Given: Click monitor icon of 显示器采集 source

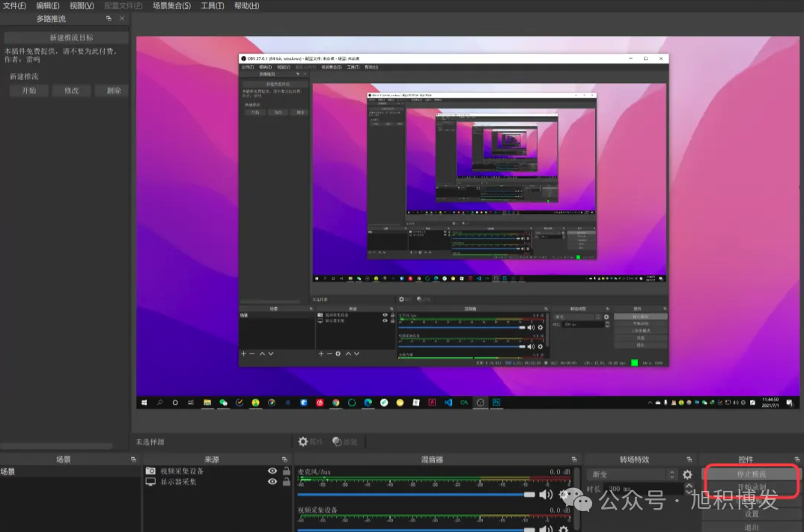Looking at the screenshot, I should tap(150, 482).
